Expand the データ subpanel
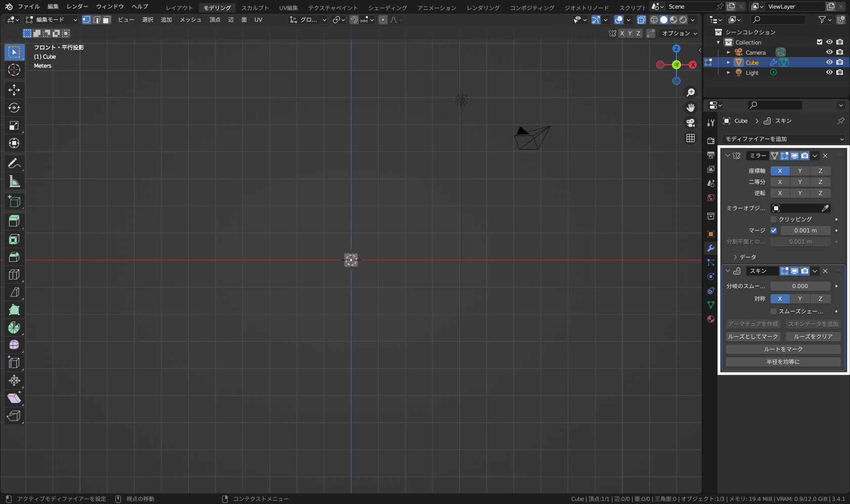 (x=745, y=257)
